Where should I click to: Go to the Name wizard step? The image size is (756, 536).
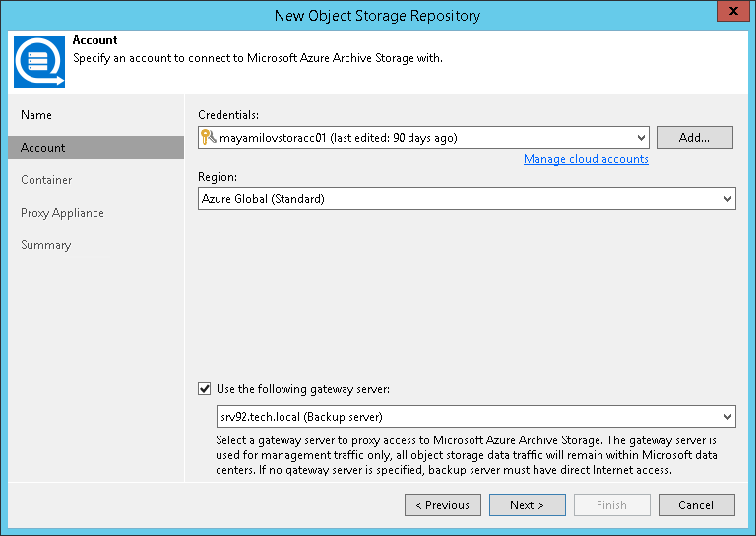coord(36,115)
